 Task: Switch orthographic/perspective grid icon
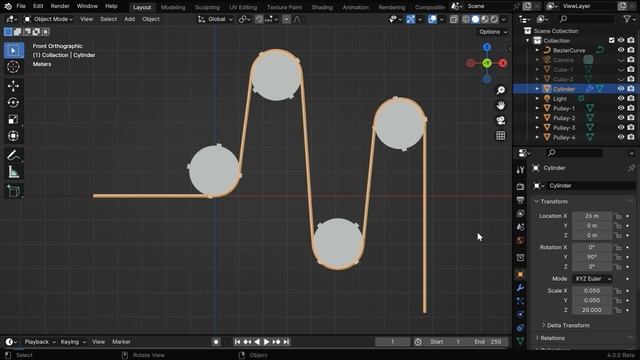pyautogui.click(x=500, y=136)
